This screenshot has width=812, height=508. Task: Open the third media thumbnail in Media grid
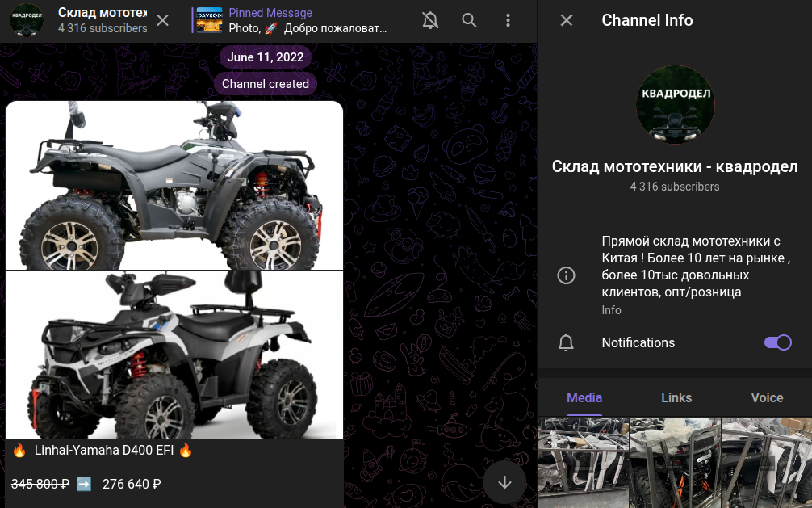click(767, 463)
